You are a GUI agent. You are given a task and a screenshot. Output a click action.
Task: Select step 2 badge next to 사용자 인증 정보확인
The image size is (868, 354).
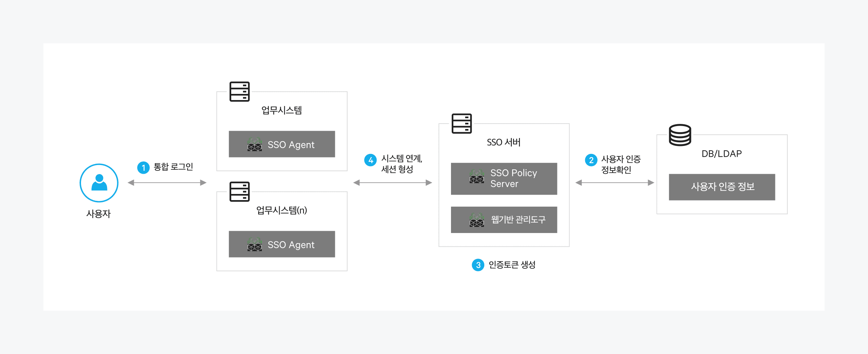591,160
